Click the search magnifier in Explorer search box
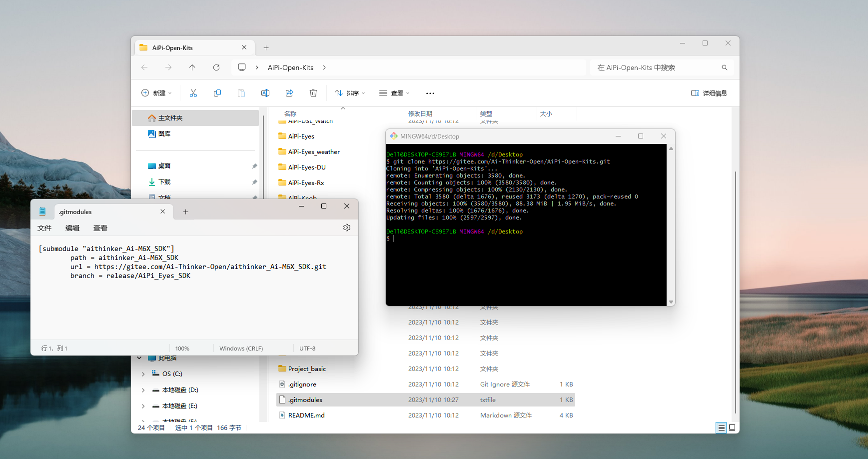Screen dimensions: 868x459 725,67
